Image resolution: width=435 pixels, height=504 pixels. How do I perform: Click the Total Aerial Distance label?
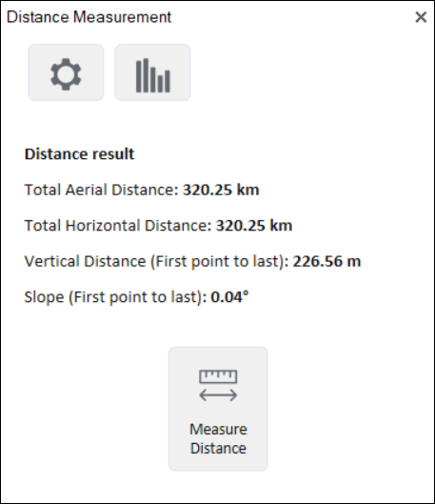(x=102, y=190)
